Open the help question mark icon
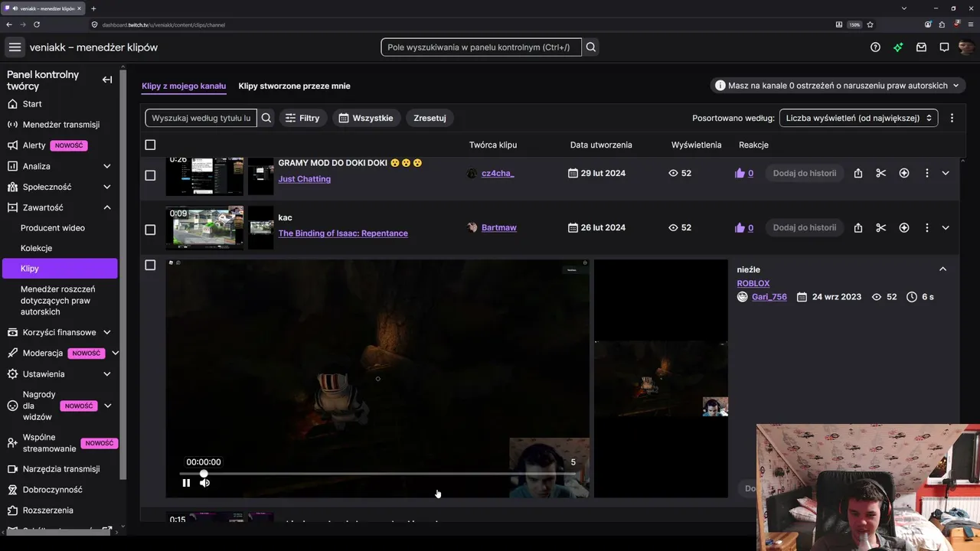The height and width of the screenshot is (551, 980). click(875, 47)
